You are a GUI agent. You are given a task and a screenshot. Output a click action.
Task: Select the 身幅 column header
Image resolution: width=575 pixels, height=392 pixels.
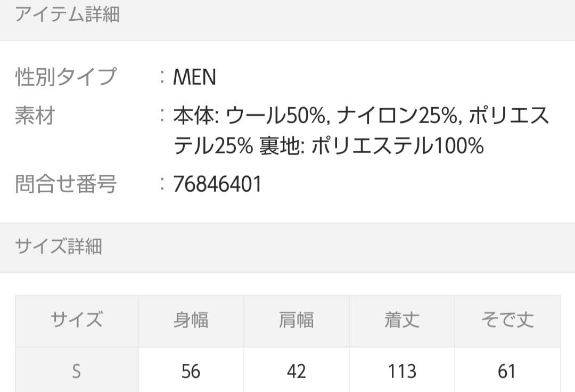pos(191,321)
